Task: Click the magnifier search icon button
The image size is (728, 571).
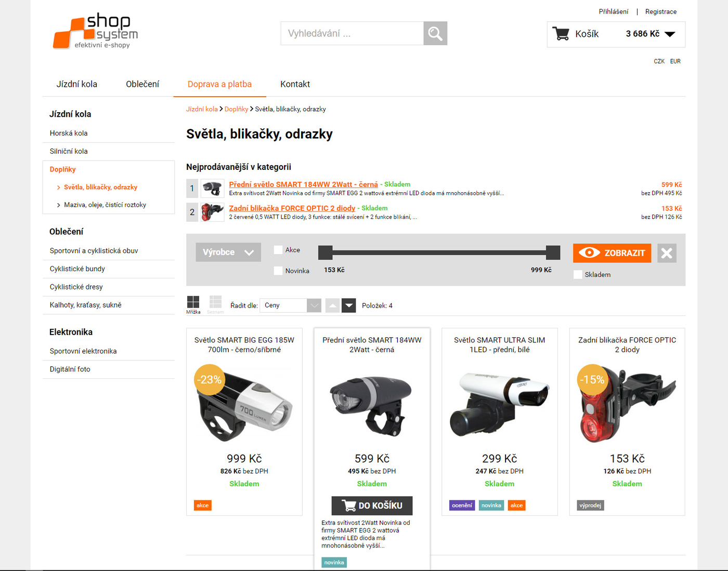Action: 435,34
